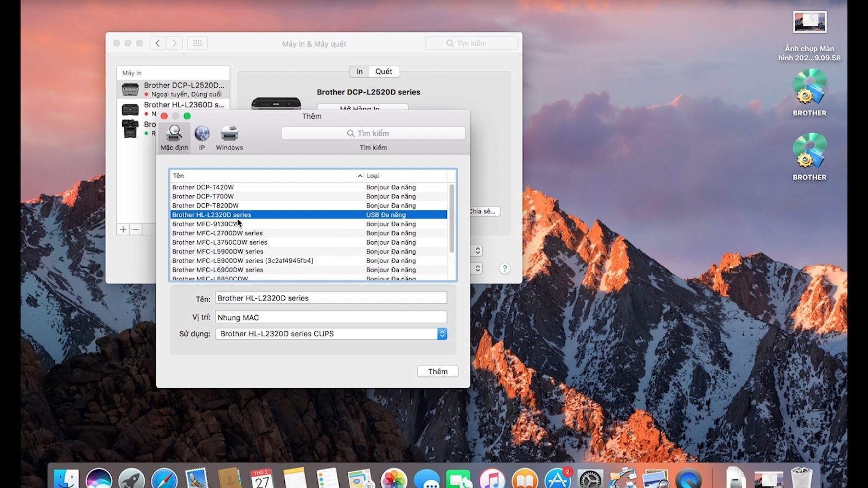Select the Mặc định printer discovery icon
This screenshot has width=868, height=488.
pos(174,137)
